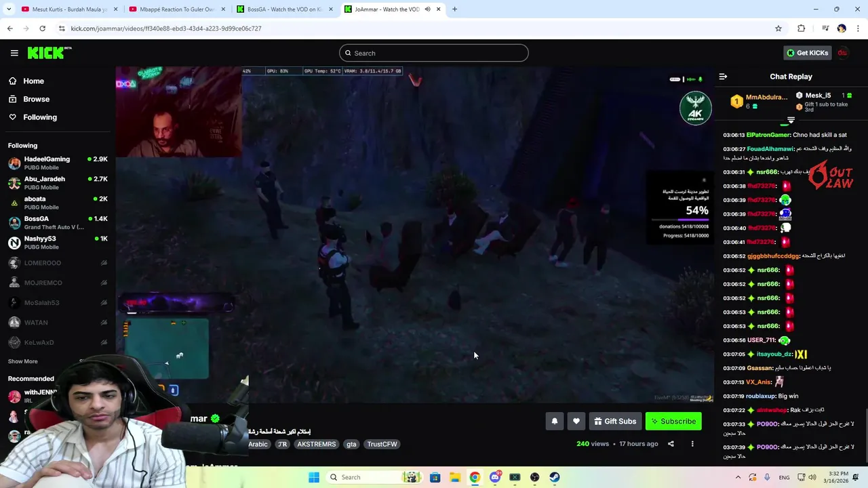This screenshot has width=868, height=488.
Task: Click VX_Anis username in chat
Action: [x=759, y=382]
